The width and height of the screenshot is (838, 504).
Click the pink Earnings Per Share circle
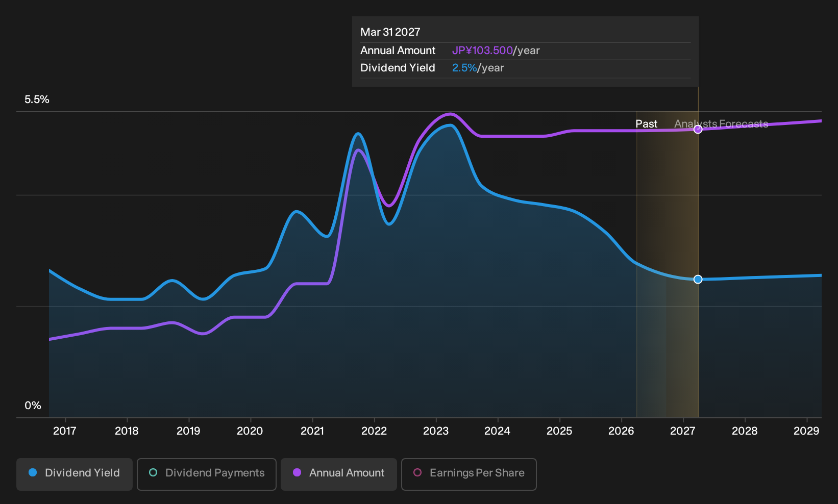[417, 473]
